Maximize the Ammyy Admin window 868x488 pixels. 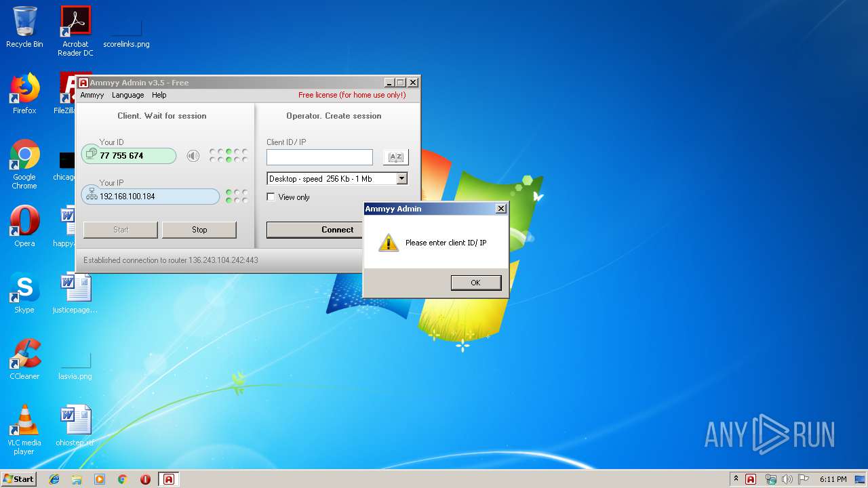[x=401, y=83]
